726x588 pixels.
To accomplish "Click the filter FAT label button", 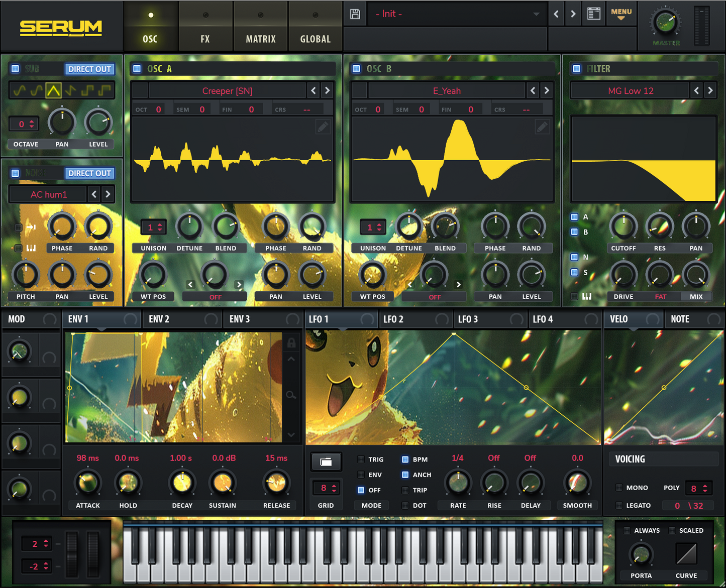I will [x=660, y=297].
